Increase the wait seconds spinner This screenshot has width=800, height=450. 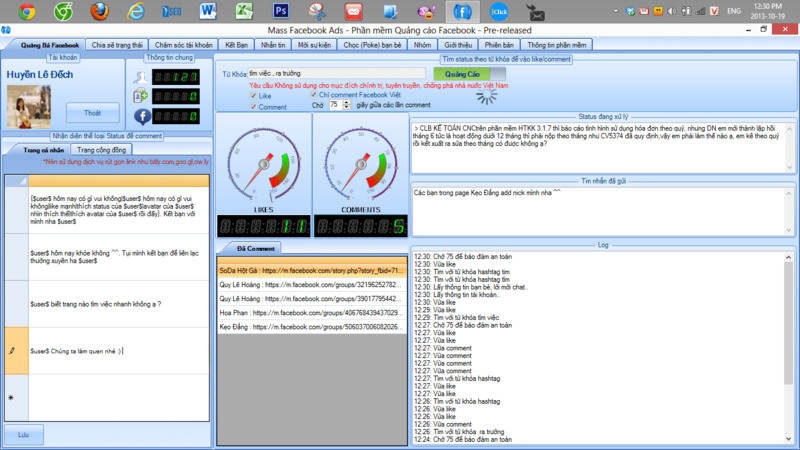tap(347, 102)
